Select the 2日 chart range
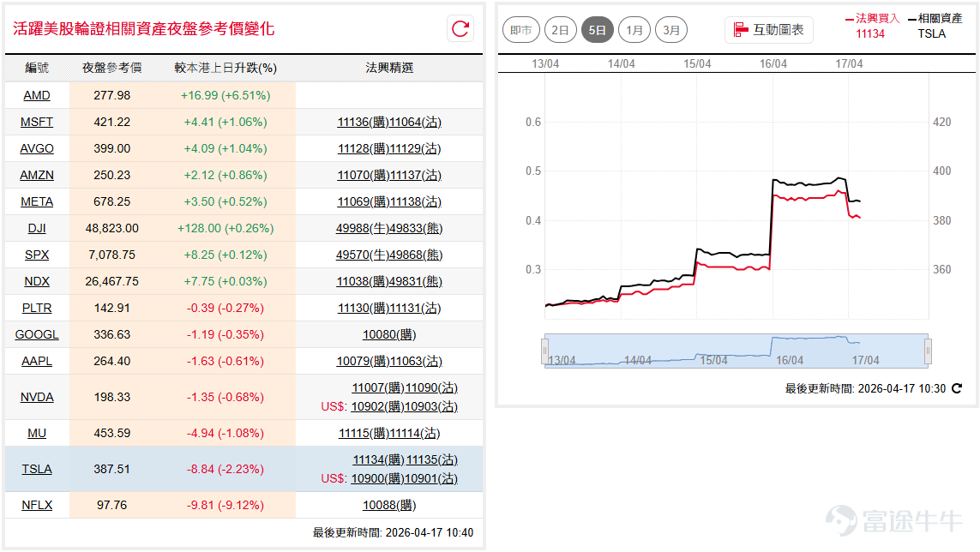980x552 pixels. (x=560, y=30)
